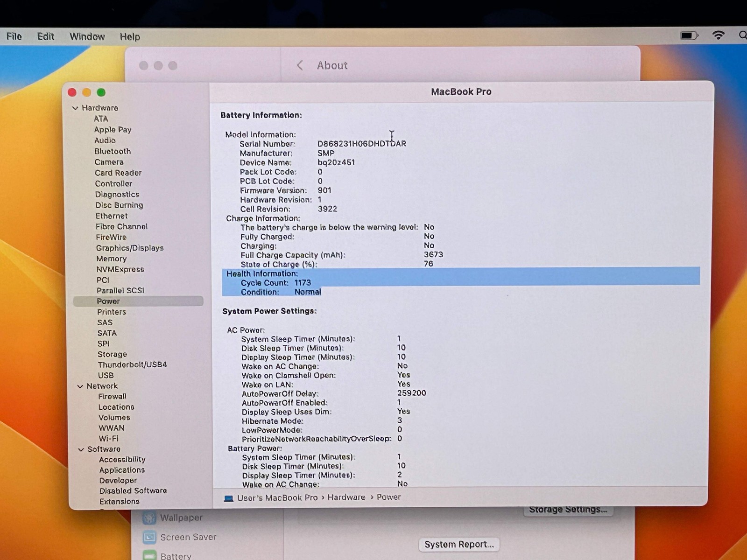
Task: Select Bluetooth in the sidebar
Action: point(113,151)
